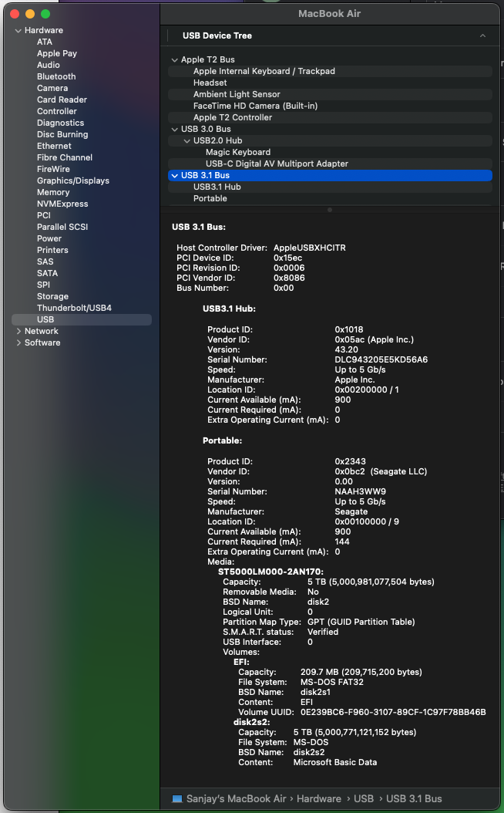Viewport: 504px width, 813px height.
Task: Expand the Software section in the sidebar
Action: (18, 342)
